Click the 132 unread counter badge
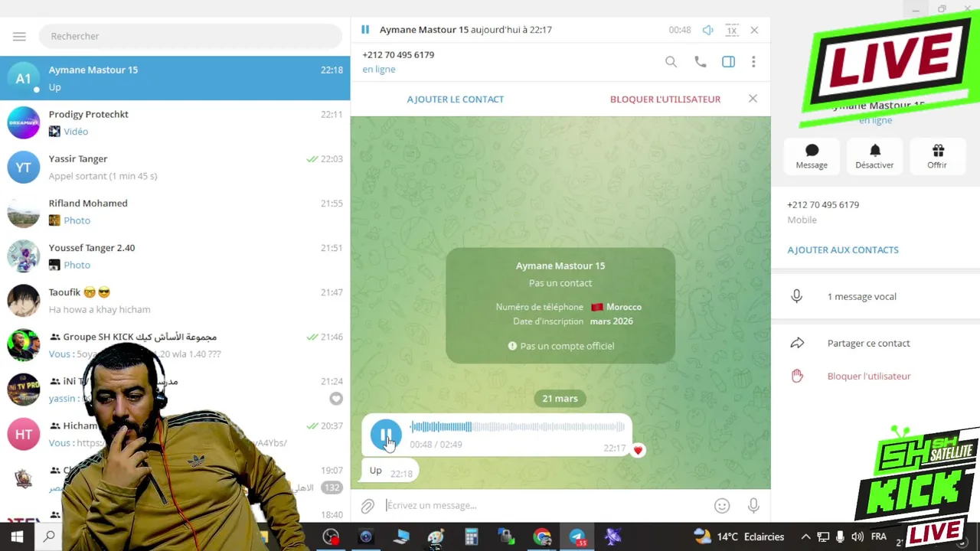This screenshot has width=980, height=551. click(x=332, y=487)
